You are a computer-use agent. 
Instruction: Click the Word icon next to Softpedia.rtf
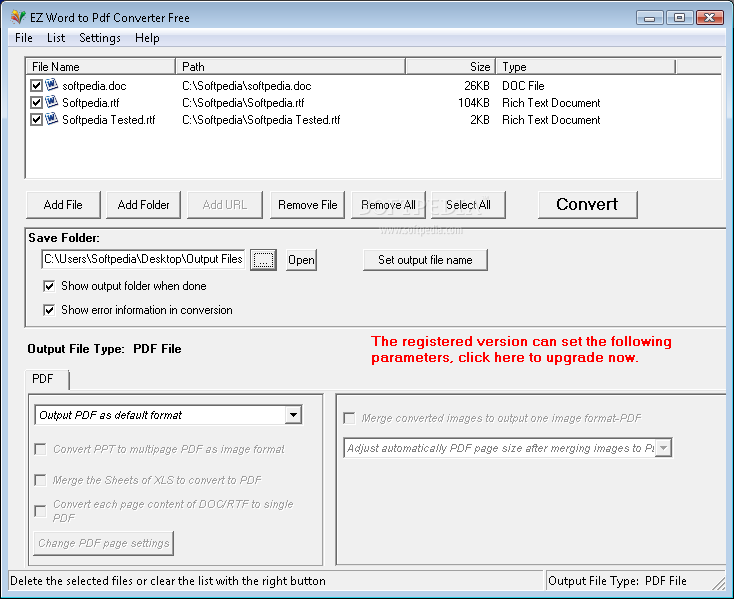point(51,102)
